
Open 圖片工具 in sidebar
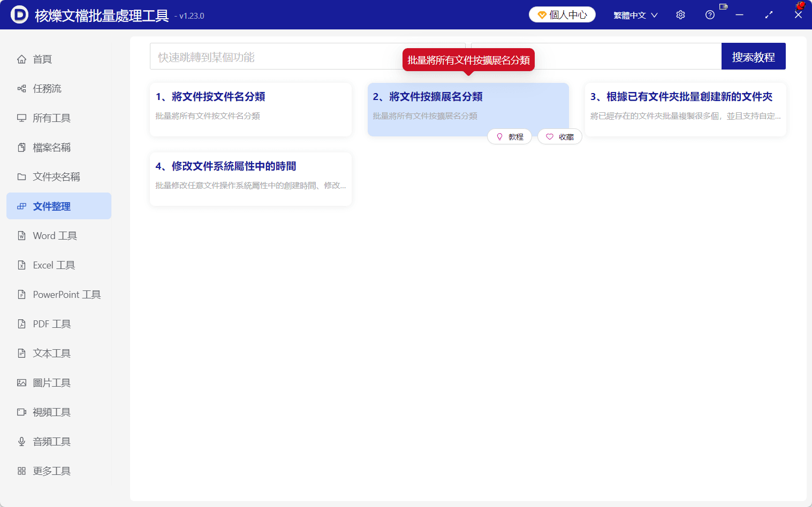[x=59, y=383]
